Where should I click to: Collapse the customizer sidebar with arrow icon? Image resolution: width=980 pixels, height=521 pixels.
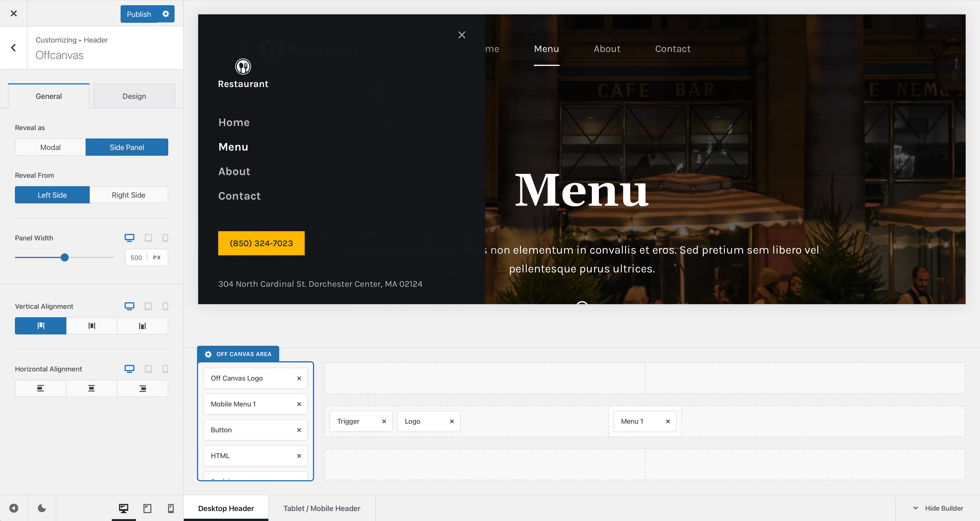[14, 508]
